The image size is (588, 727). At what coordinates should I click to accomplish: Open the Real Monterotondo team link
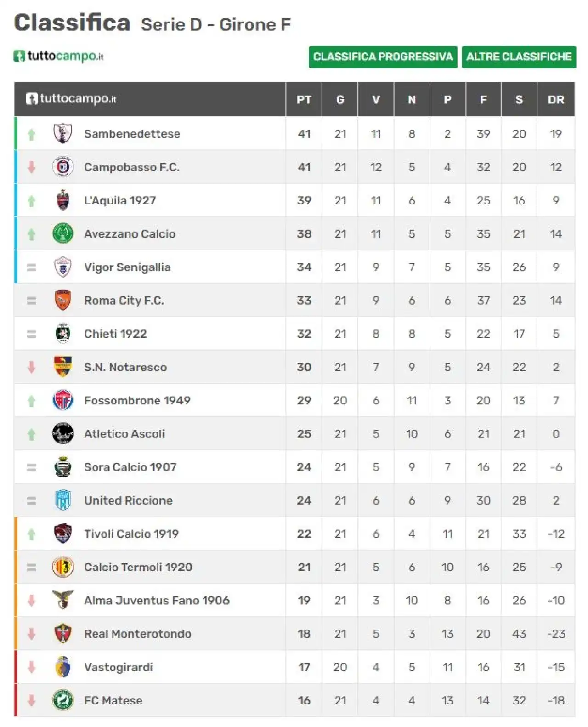click(137, 634)
